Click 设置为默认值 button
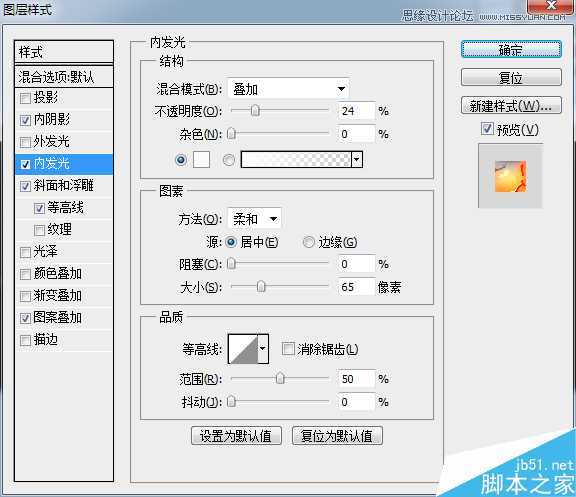Image resolution: width=576 pixels, height=497 pixels. pyautogui.click(x=236, y=436)
